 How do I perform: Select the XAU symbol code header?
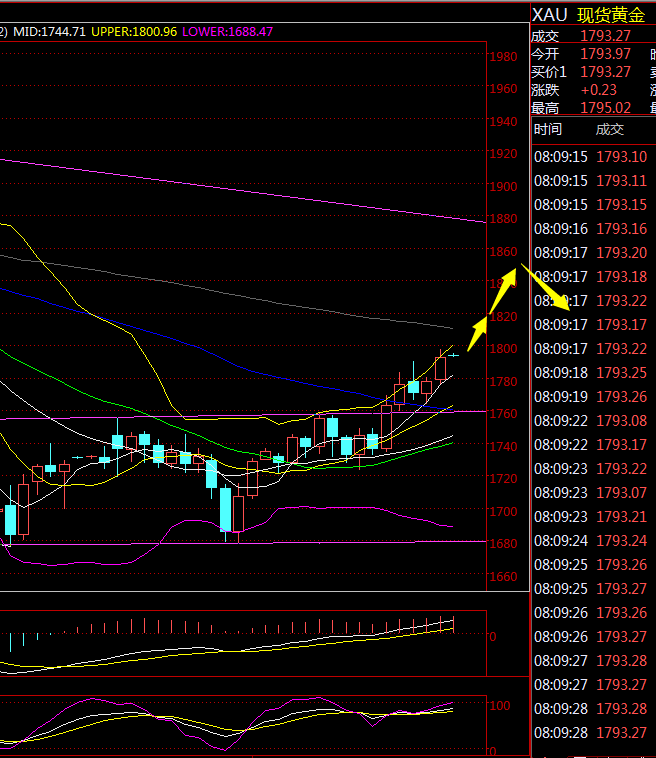coord(549,14)
